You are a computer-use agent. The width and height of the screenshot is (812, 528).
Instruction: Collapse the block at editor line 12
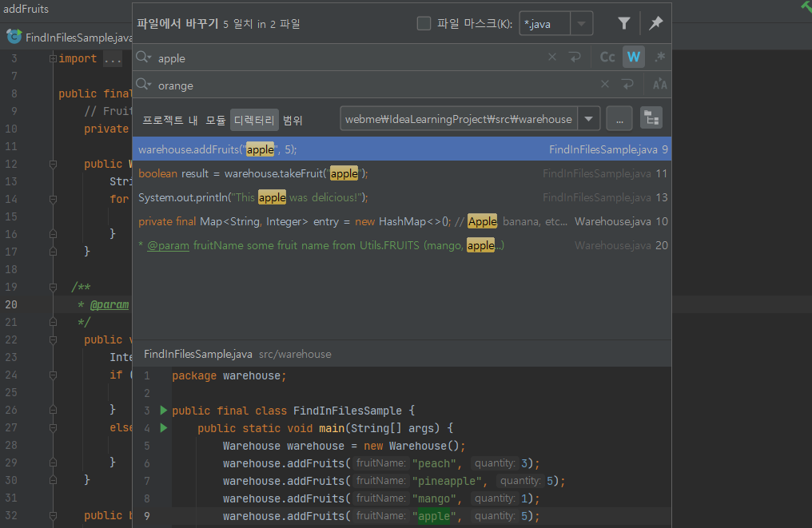tap(52, 164)
